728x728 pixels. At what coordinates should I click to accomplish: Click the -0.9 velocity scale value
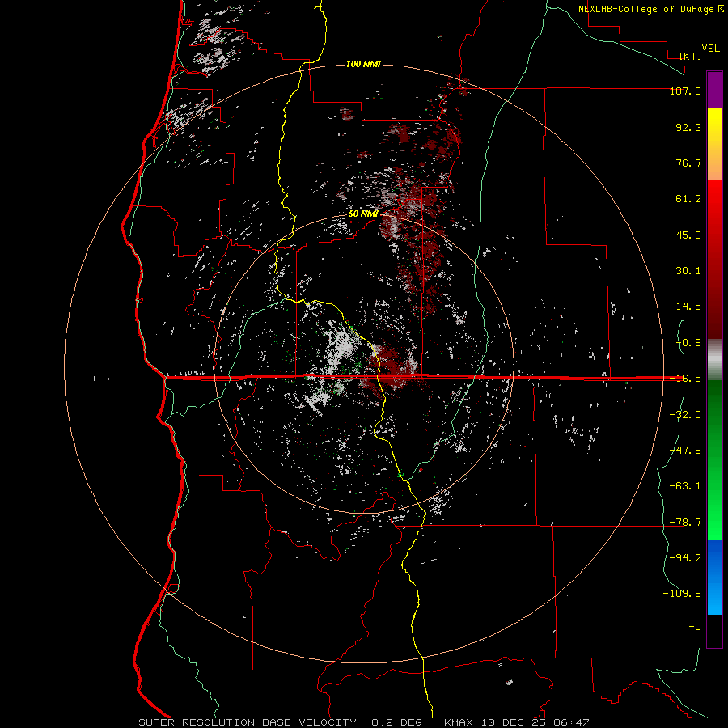pos(688,343)
